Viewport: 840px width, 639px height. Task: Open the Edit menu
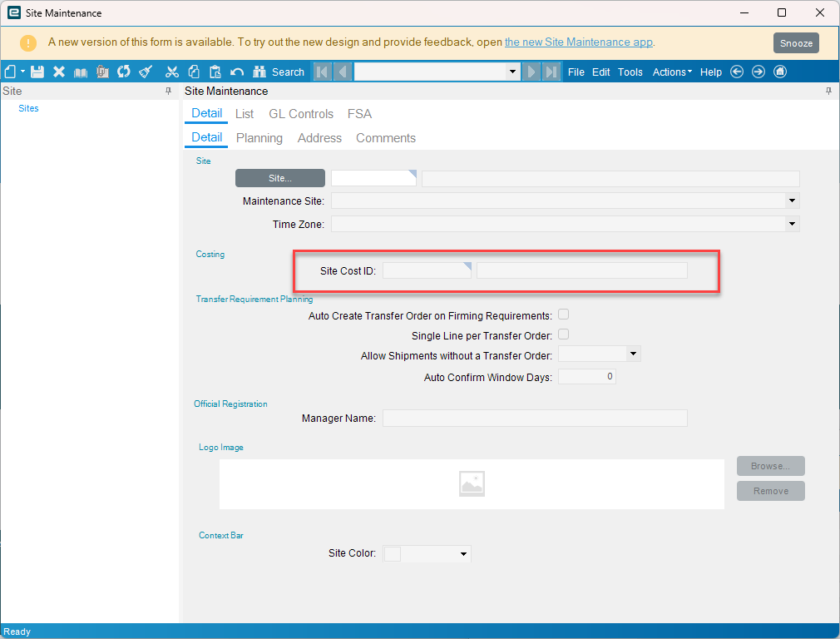pos(601,72)
